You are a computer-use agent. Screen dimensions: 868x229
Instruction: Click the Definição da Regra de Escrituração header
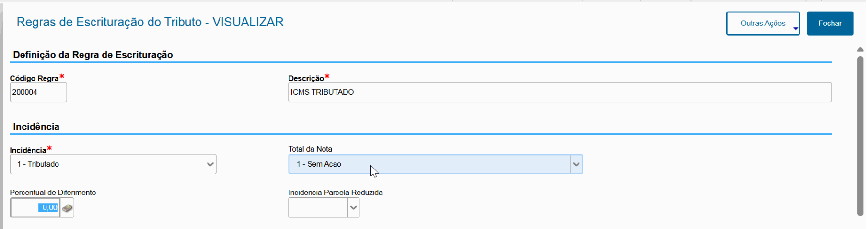pos(93,55)
